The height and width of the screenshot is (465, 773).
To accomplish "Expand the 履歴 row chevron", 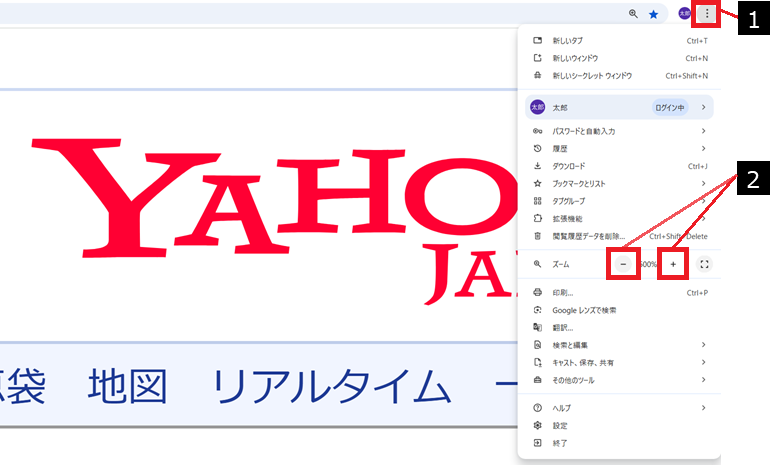I will (x=703, y=148).
